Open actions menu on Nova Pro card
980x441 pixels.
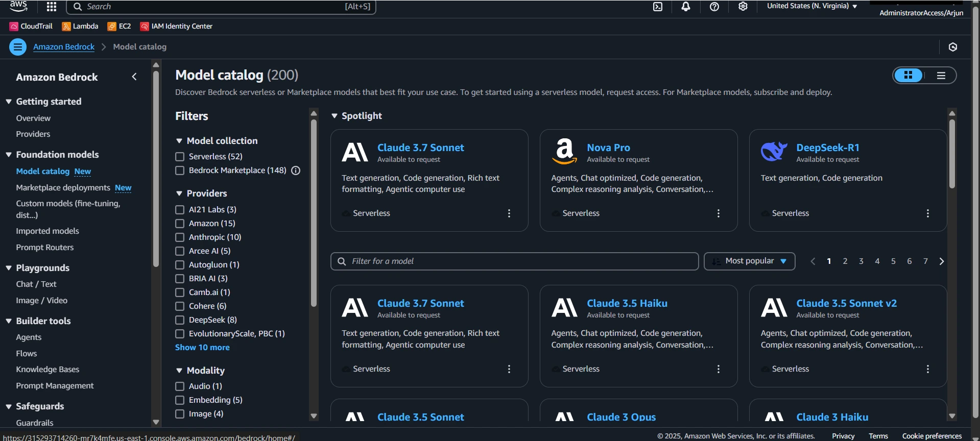tap(718, 213)
